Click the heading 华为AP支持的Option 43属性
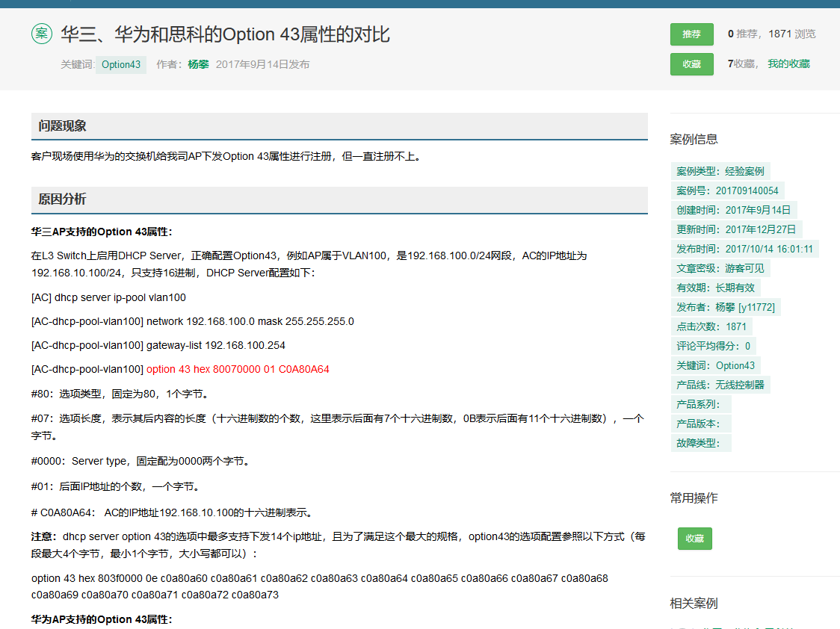The width and height of the screenshot is (840, 629). click(x=102, y=619)
